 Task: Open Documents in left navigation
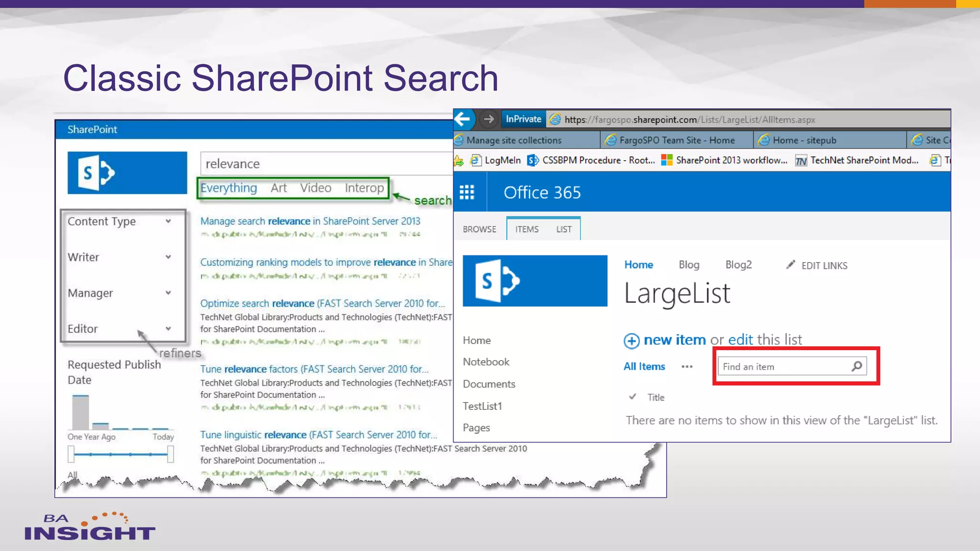pos(489,384)
